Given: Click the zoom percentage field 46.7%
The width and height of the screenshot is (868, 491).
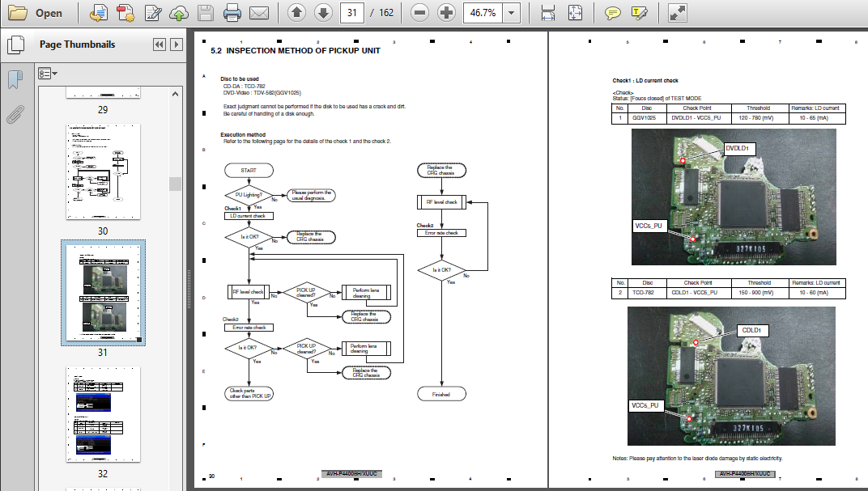Looking at the screenshot, I should pyautogui.click(x=483, y=13).
